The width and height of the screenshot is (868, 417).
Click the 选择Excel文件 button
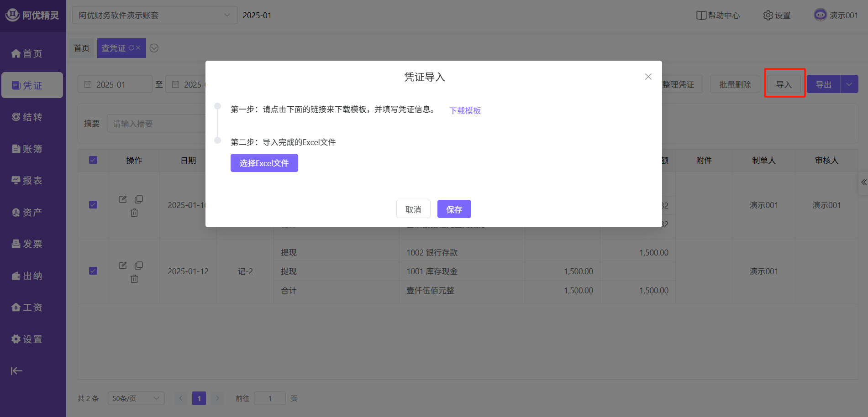pyautogui.click(x=264, y=163)
